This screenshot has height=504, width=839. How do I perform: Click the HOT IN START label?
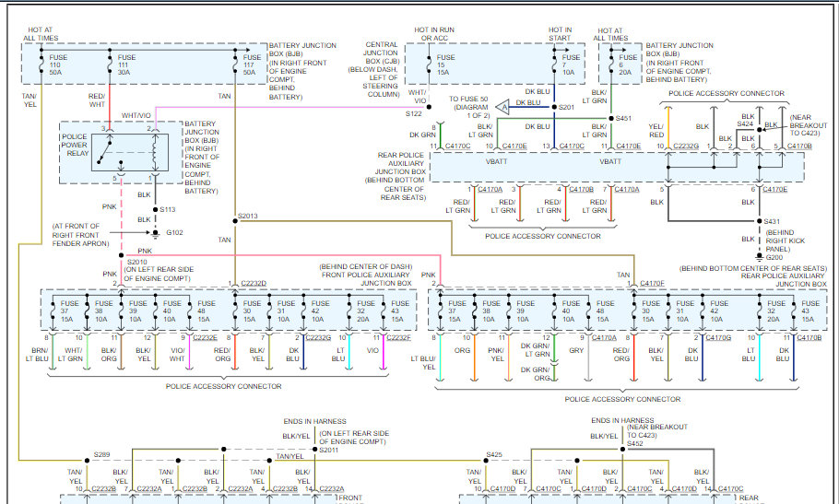(x=560, y=34)
